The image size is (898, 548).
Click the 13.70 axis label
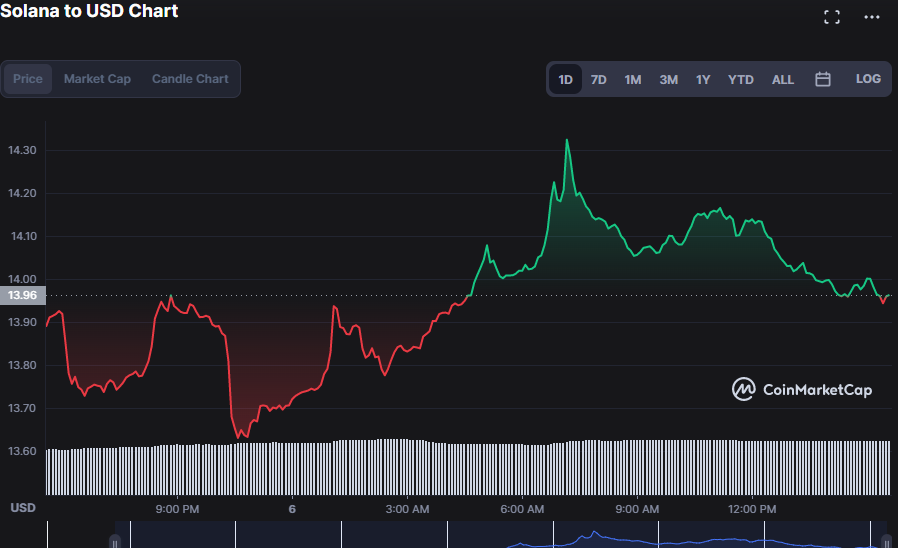22,408
